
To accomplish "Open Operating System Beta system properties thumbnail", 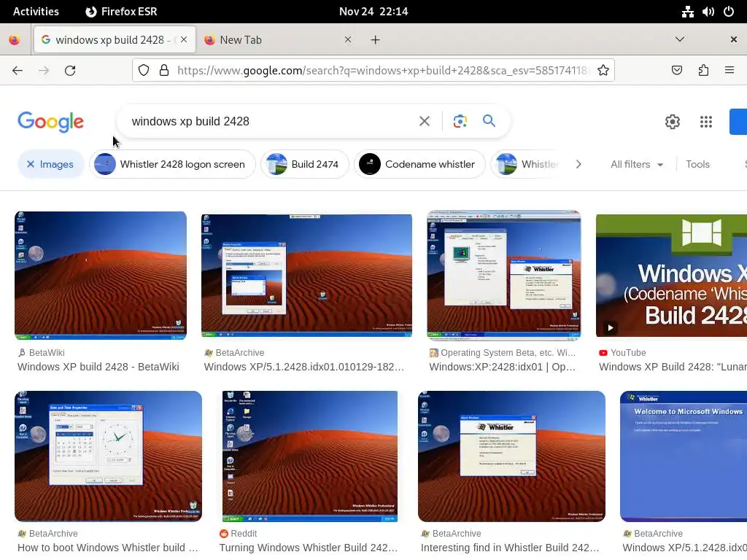I will 503,275.
